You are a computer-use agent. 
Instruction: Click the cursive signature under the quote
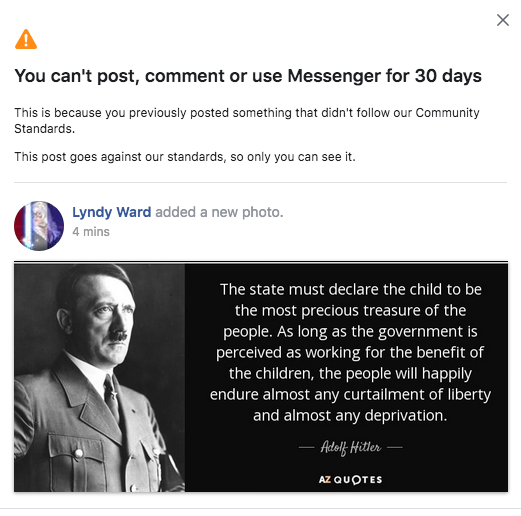pos(350,447)
